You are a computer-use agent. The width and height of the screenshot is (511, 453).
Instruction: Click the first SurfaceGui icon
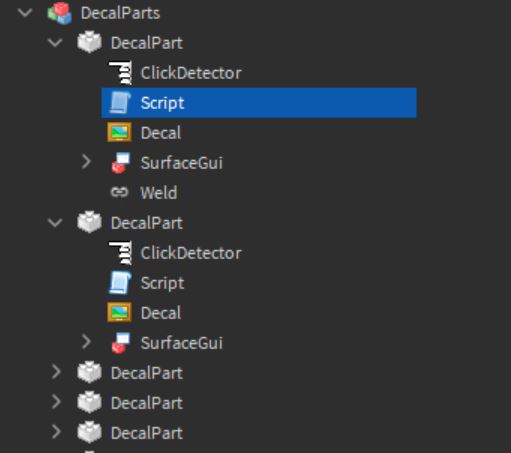[x=120, y=163]
